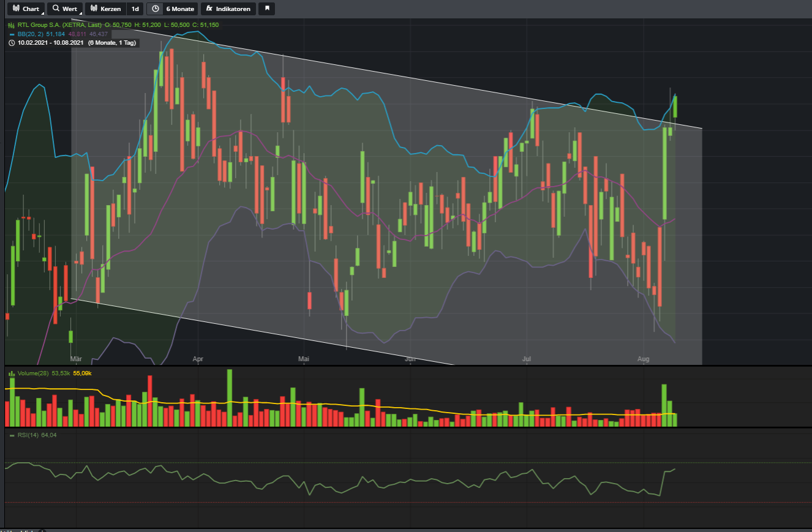The image size is (812, 532).
Task: Click the Aug month label on axis
Action: click(x=643, y=359)
